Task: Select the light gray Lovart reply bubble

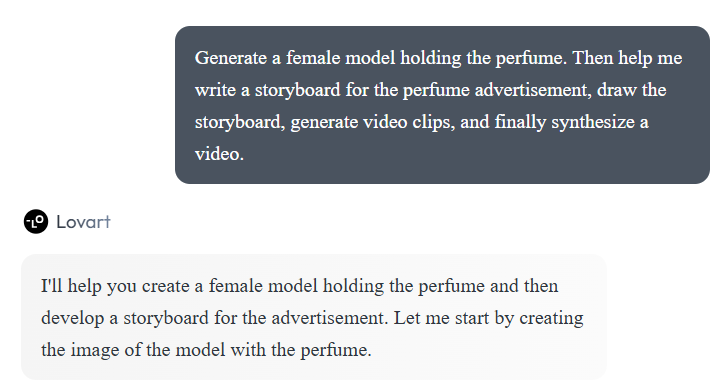Action: click(313, 317)
